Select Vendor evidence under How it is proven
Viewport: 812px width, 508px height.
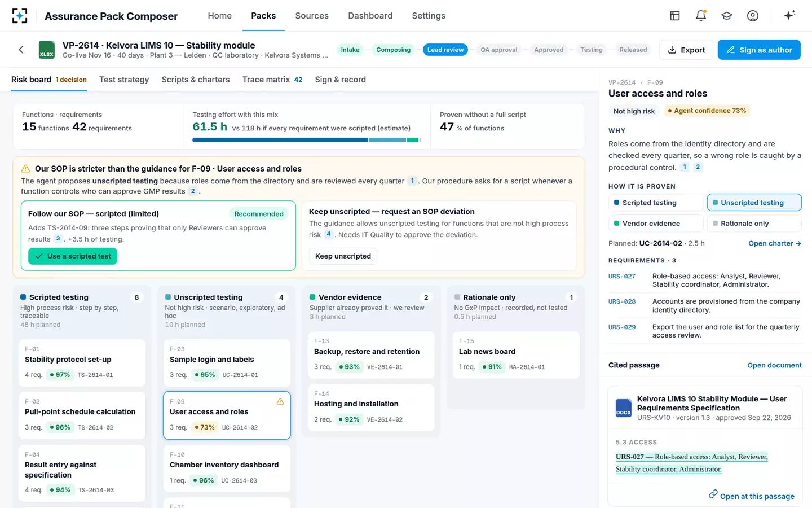pyautogui.click(x=656, y=224)
